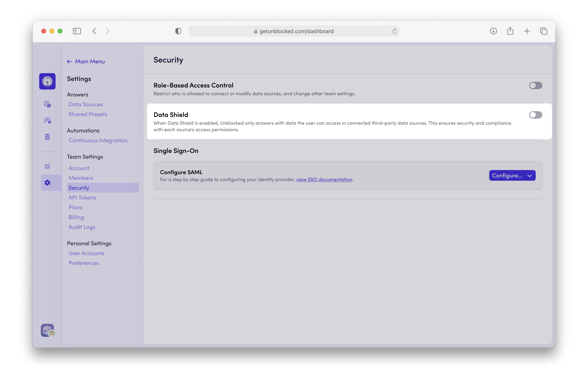Show the tab overview
Image resolution: width=588 pixels, height=372 pixels.
(543, 31)
